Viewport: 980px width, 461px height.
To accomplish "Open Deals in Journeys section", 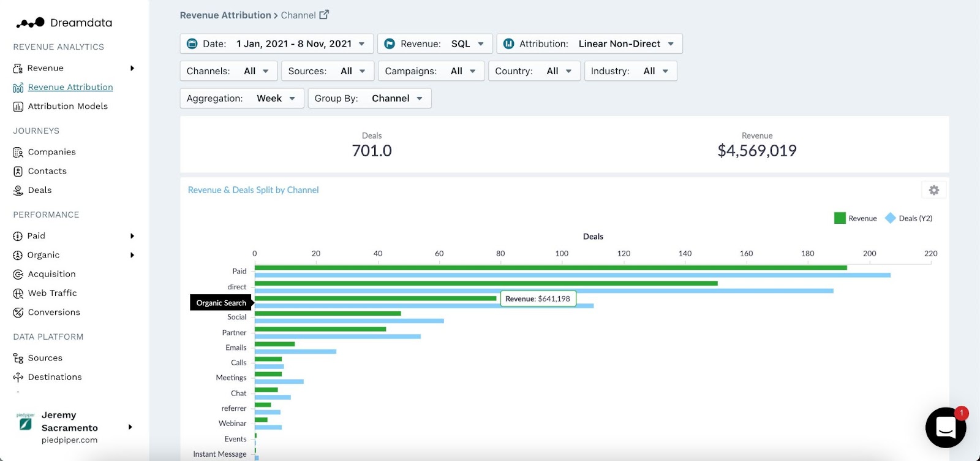I will point(40,190).
